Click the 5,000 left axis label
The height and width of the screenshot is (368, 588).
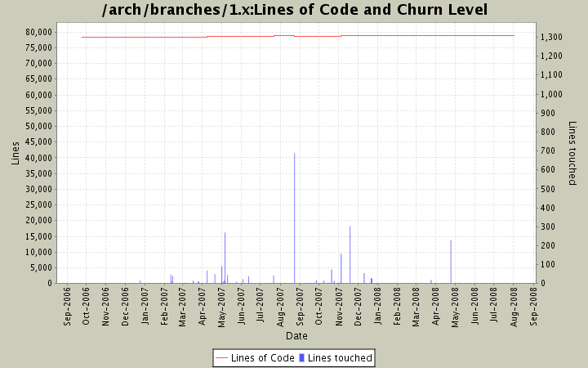[41, 267]
